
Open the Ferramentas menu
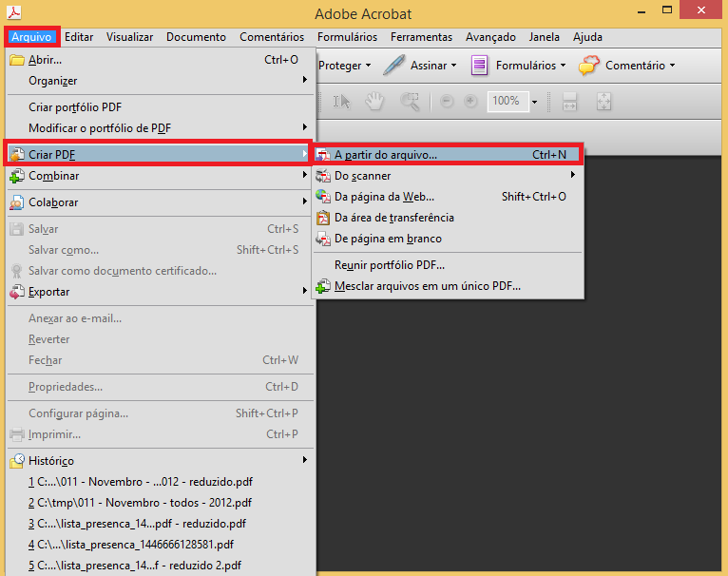tap(421, 37)
